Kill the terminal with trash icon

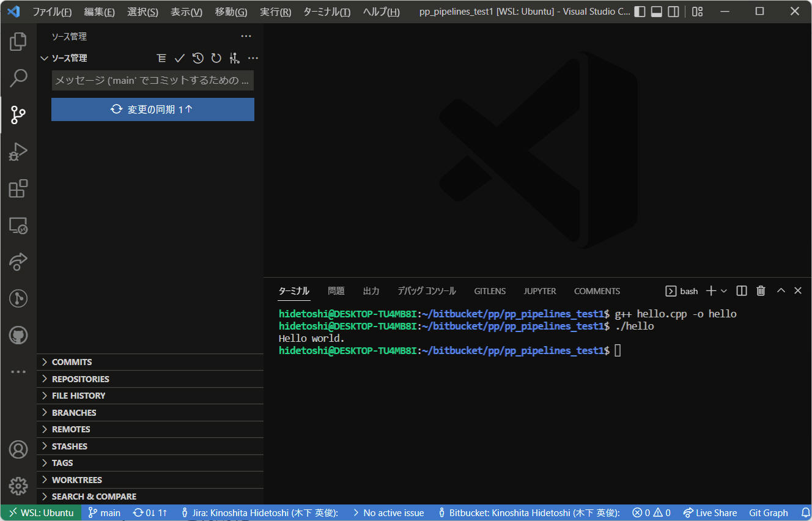click(x=761, y=291)
